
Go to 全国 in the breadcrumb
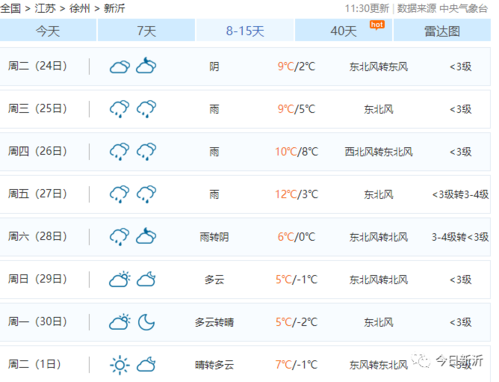10,8
